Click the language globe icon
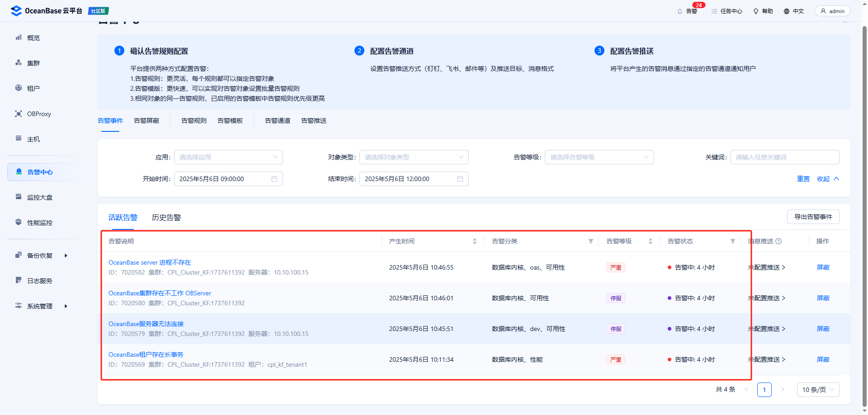 787,11
